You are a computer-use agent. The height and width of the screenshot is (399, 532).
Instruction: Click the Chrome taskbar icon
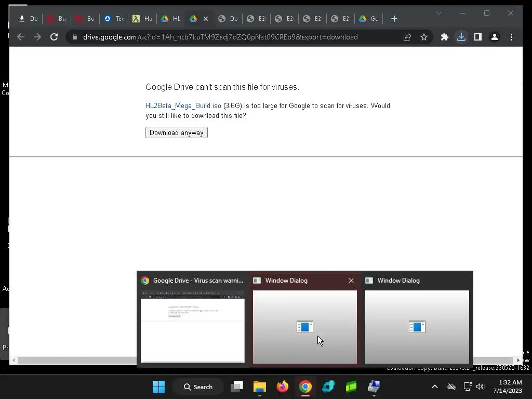click(305, 387)
